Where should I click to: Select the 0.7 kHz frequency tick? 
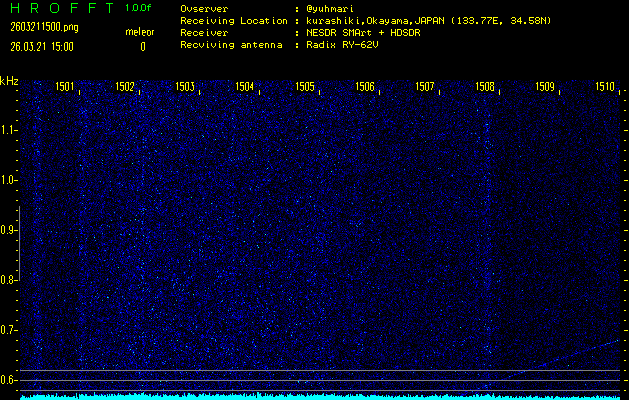click(x=9, y=330)
